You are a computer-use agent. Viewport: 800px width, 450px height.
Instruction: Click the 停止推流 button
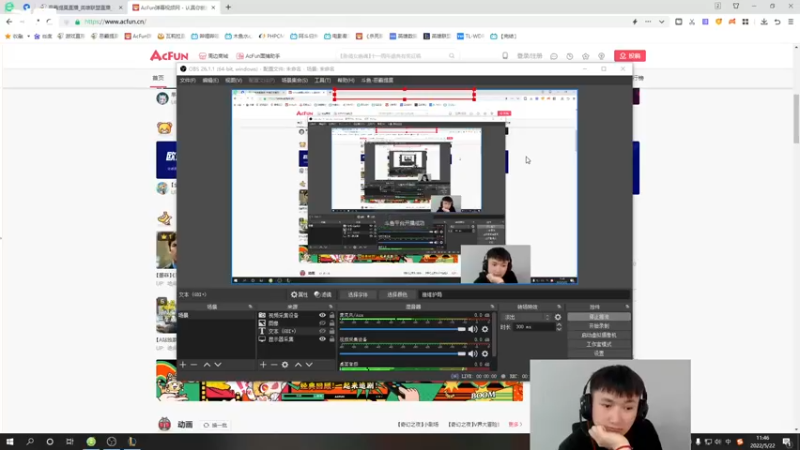599,317
